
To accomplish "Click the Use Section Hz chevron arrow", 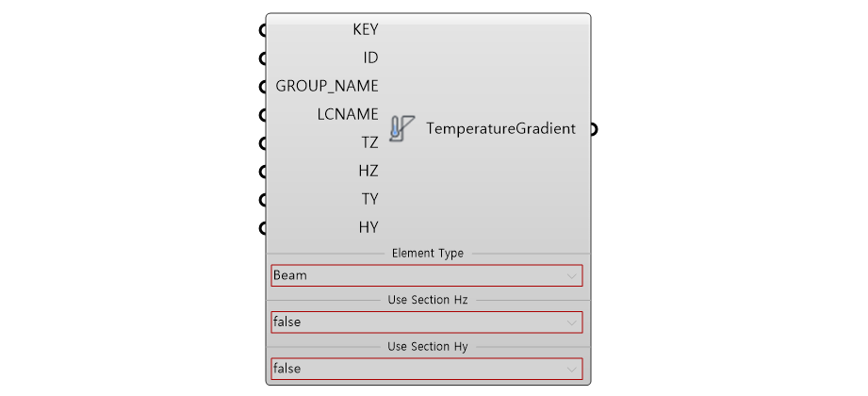I will (x=572, y=322).
